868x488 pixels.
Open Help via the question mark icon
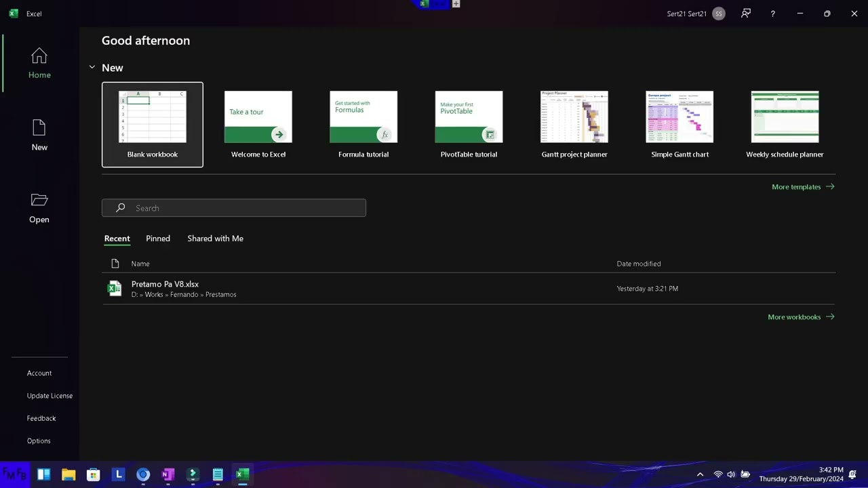click(x=773, y=14)
